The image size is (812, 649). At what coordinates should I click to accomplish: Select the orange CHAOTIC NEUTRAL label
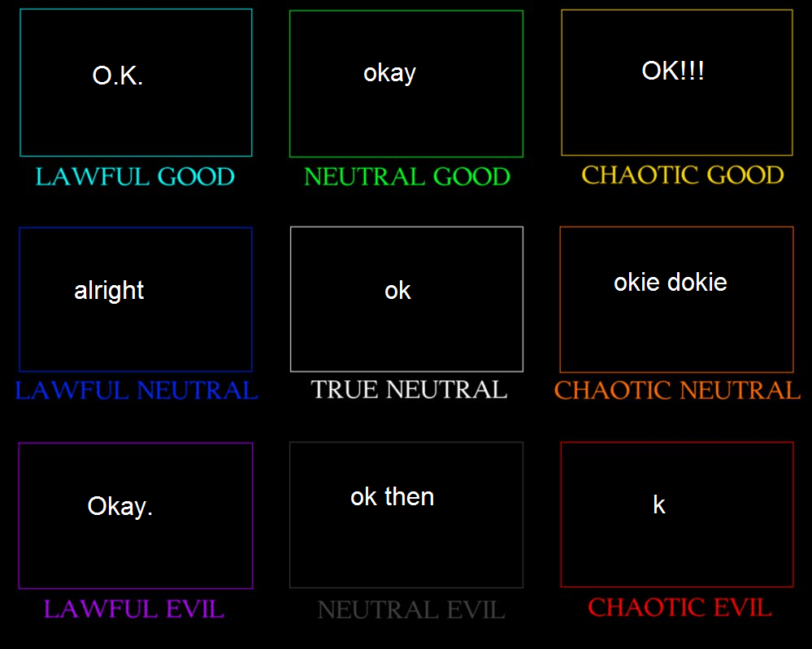click(677, 391)
